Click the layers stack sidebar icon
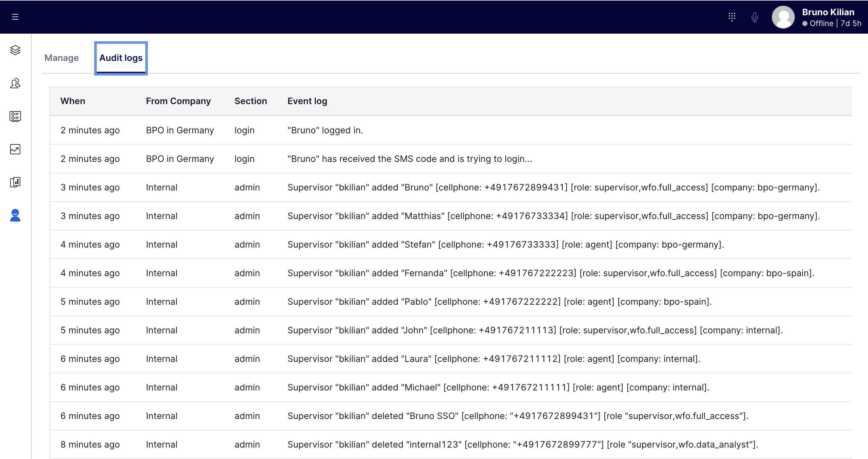Viewport: 868px width, 459px height. coord(15,50)
